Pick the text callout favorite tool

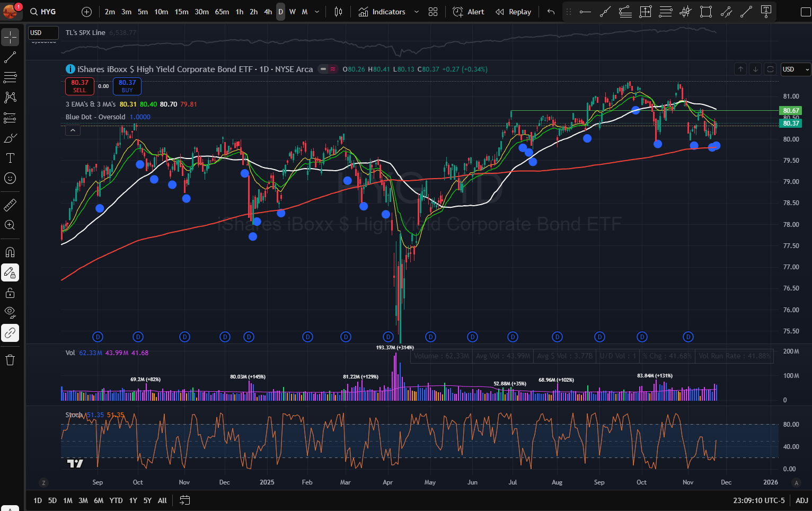(x=766, y=12)
